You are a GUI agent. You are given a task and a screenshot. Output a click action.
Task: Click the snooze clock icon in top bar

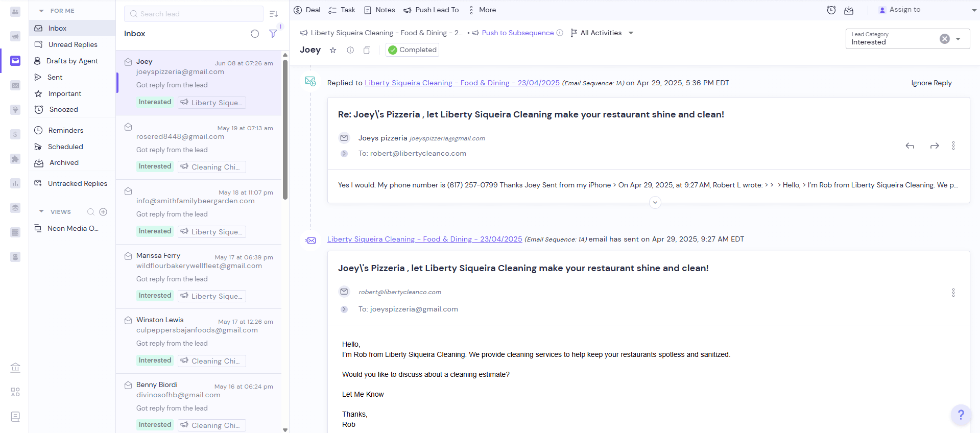click(831, 10)
